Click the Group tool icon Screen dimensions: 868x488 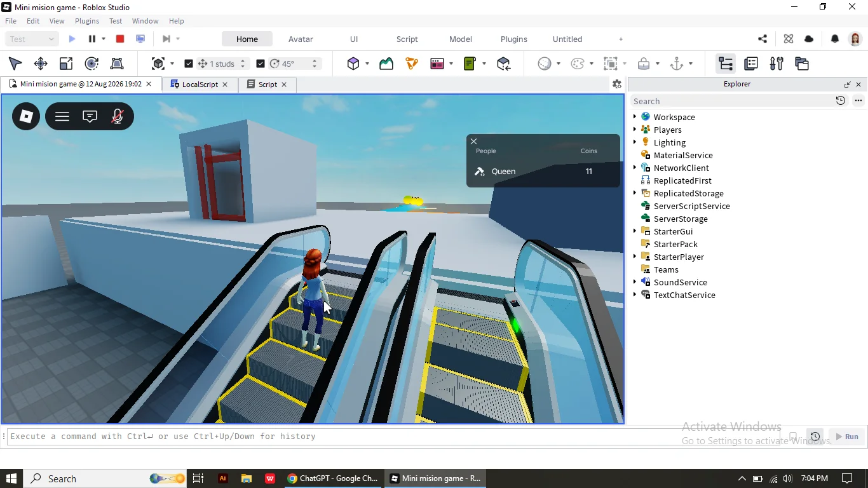click(x=611, y=64)
